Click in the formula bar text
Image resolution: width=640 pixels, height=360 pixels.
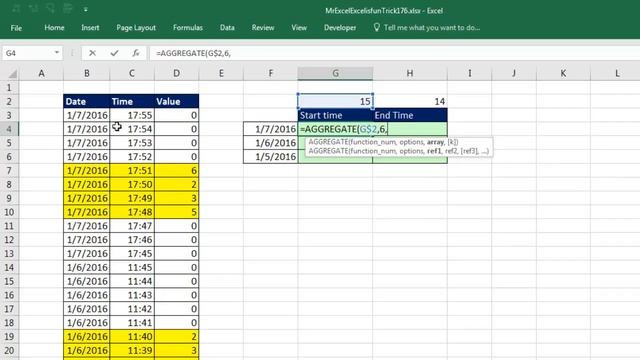click(x=193, y=53)
